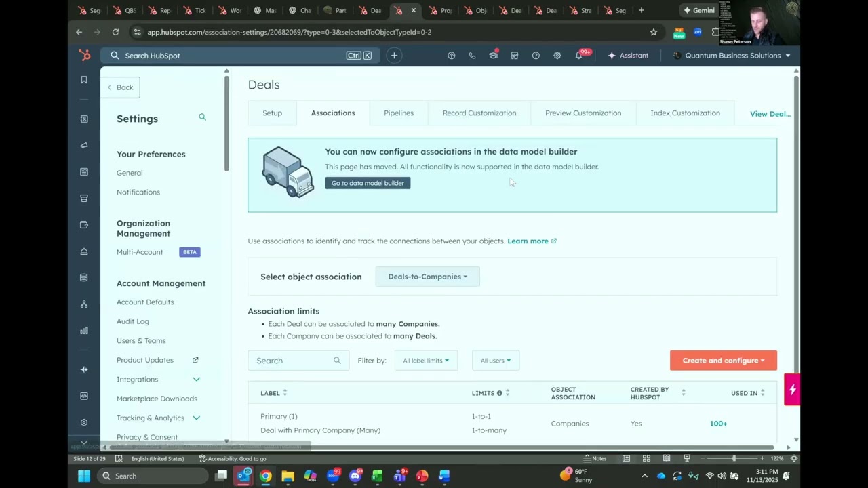Open the Create and configure dropdown
Screen dimensions: 868x488
(x=724, y=361)
